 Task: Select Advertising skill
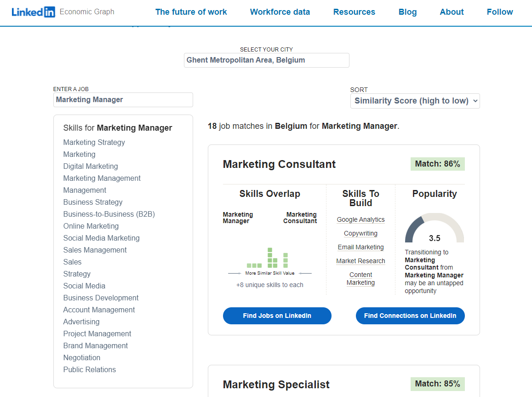tap(81, 322)
